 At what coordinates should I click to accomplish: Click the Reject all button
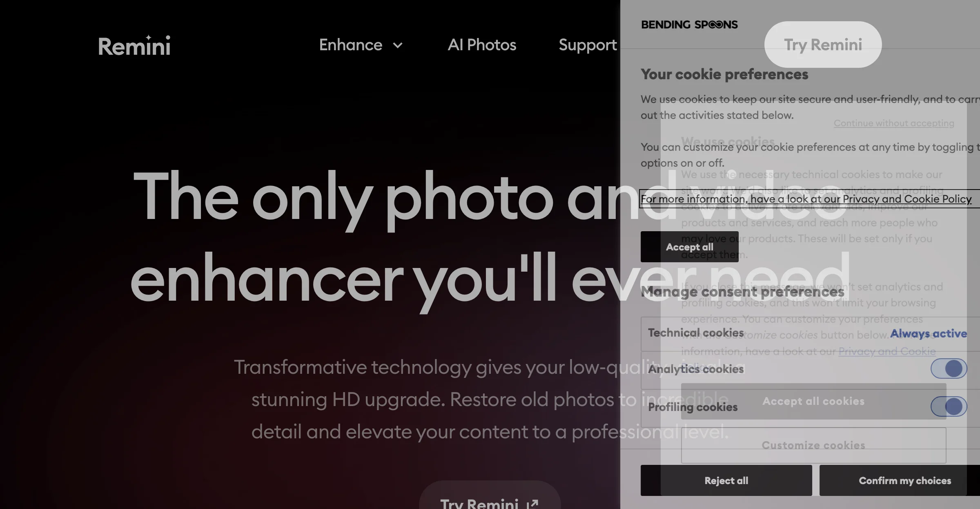click(726, 480)
